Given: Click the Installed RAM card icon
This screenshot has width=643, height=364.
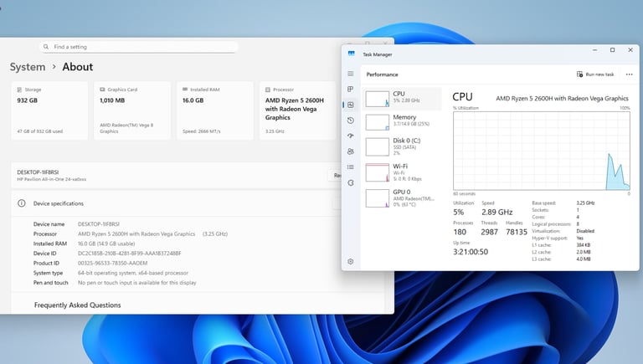Looking at the screenshot, I should (185, 90).
